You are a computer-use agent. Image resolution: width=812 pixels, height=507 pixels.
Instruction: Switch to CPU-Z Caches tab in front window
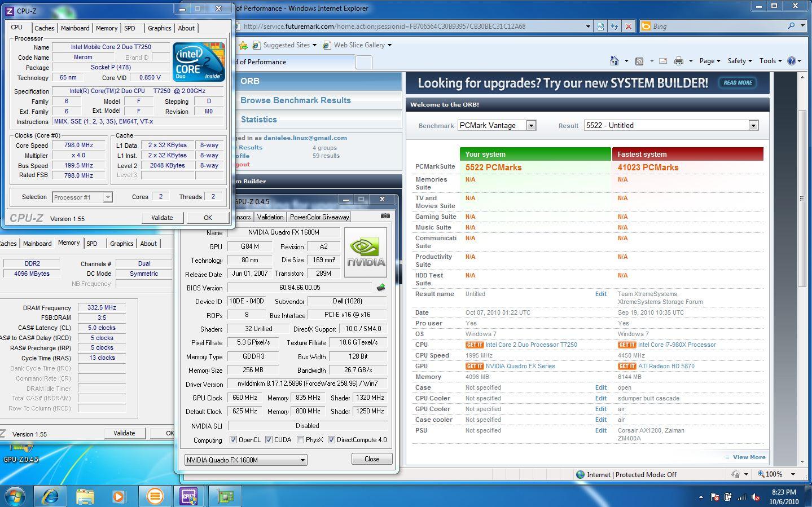pos(44,28)
